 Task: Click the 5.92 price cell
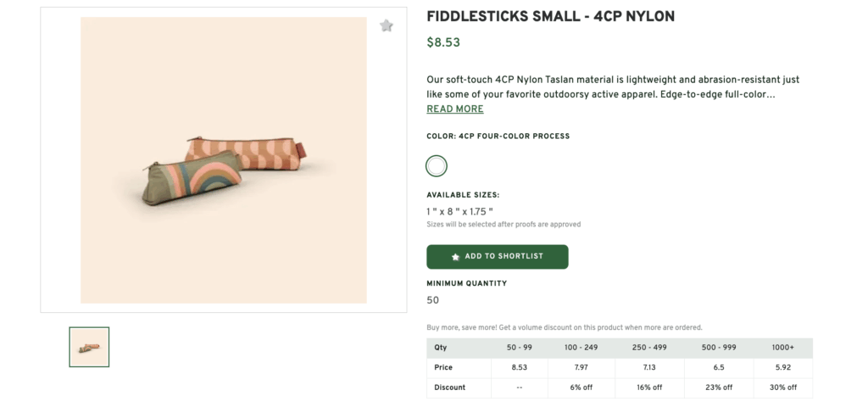(x=782, y=368)
